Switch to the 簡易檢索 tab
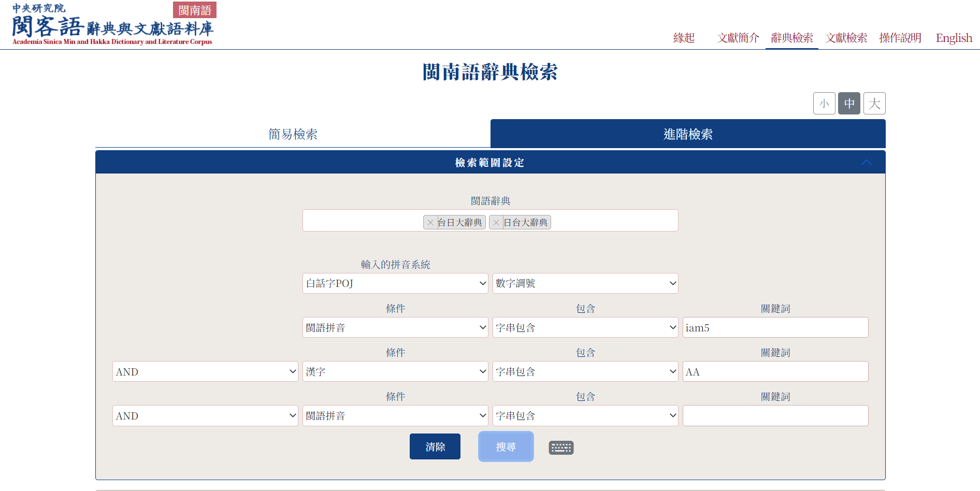980x491 pixels. point(293,134)
